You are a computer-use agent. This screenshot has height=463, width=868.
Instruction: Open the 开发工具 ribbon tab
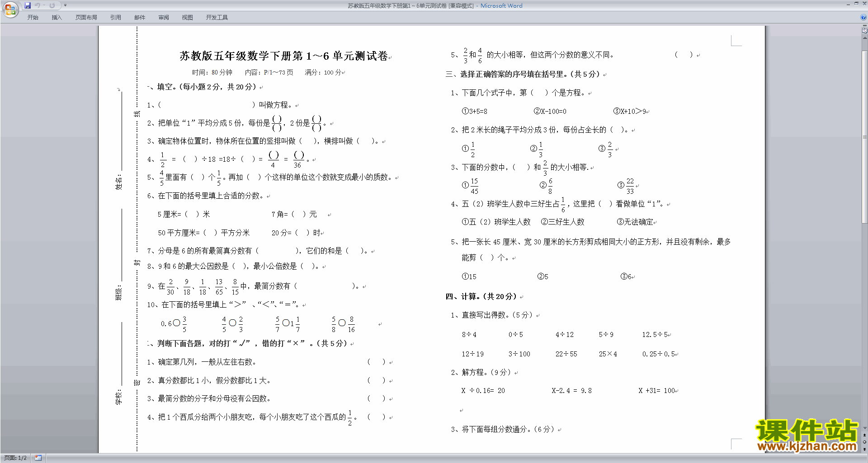pos(217,18)
